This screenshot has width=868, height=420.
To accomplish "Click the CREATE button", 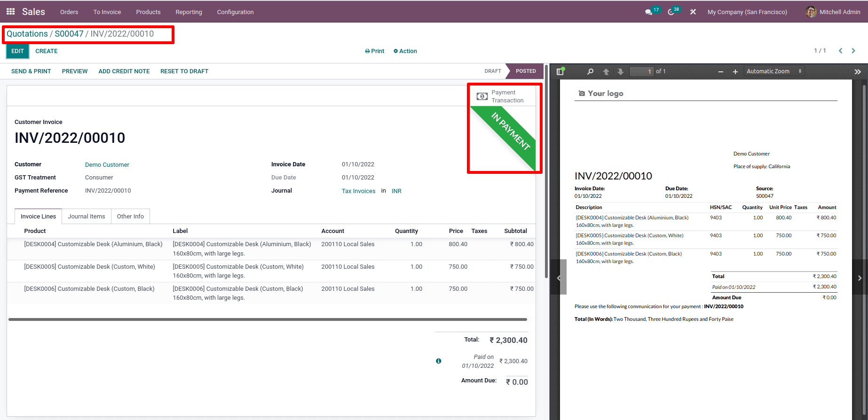I will click(x=47, y=51).
